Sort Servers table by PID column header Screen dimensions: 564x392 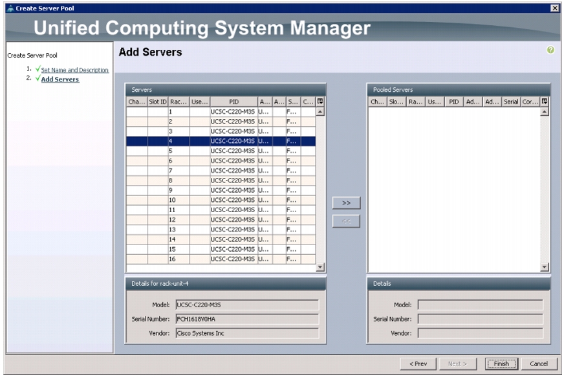[233, 102]
